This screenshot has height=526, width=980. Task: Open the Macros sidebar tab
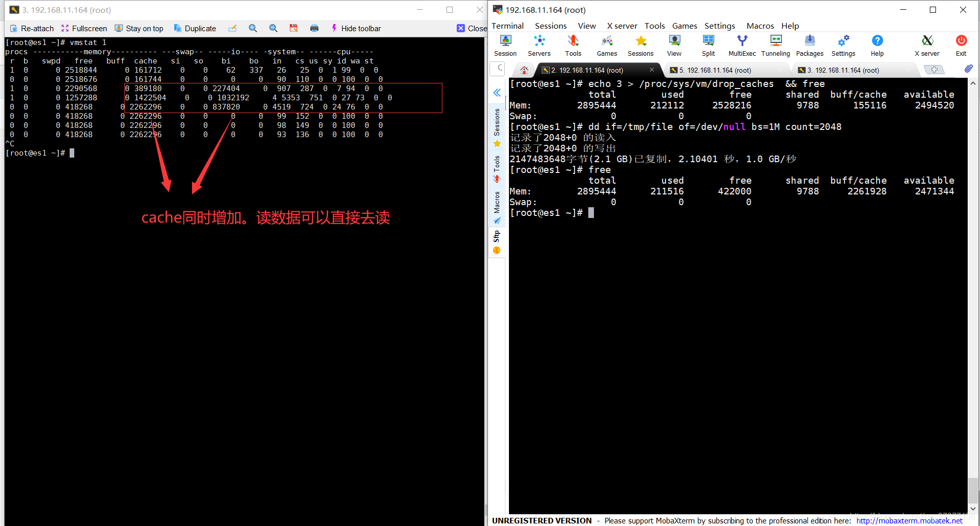[x=497, y=208]
